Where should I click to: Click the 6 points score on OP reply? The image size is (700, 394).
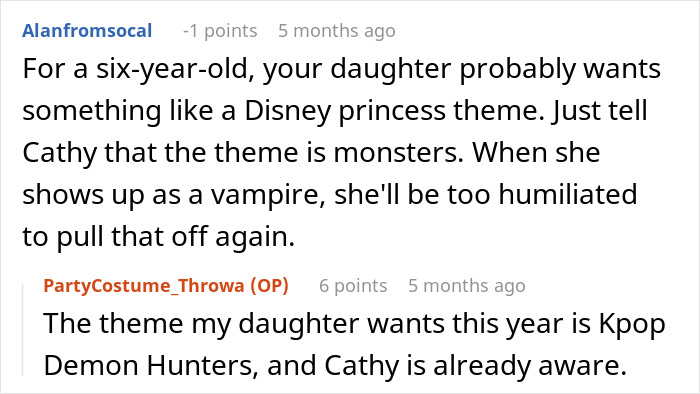(353, 286)
